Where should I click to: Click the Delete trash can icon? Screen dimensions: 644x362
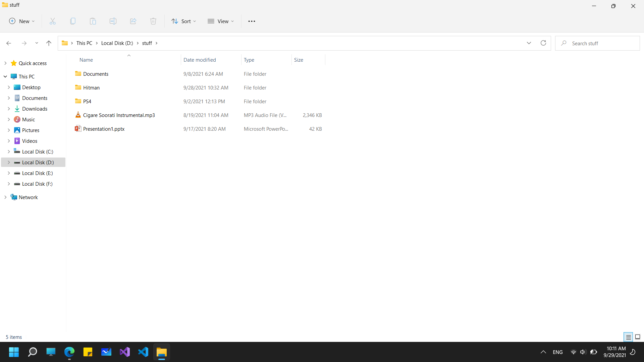(153, 21)
